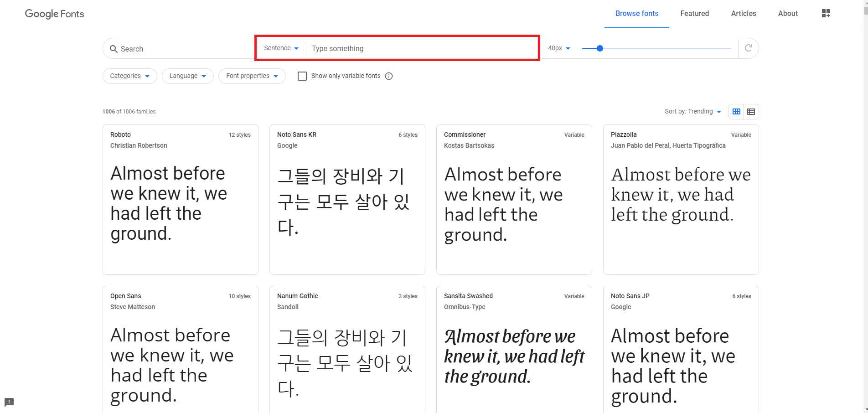Click designer name Christian Robertson
The width and height of the screenshot is (868, 413).
click(139, 145)
